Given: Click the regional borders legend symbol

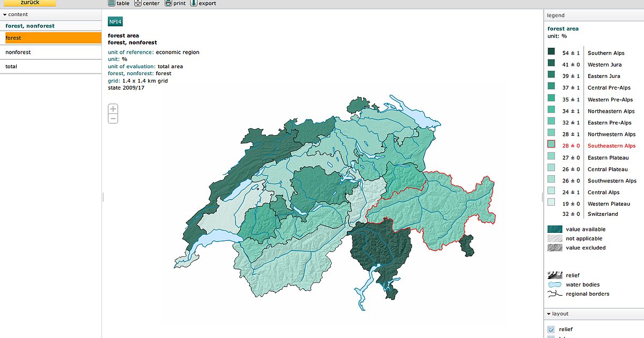Looking at the screenshot, I should point(554,293).
